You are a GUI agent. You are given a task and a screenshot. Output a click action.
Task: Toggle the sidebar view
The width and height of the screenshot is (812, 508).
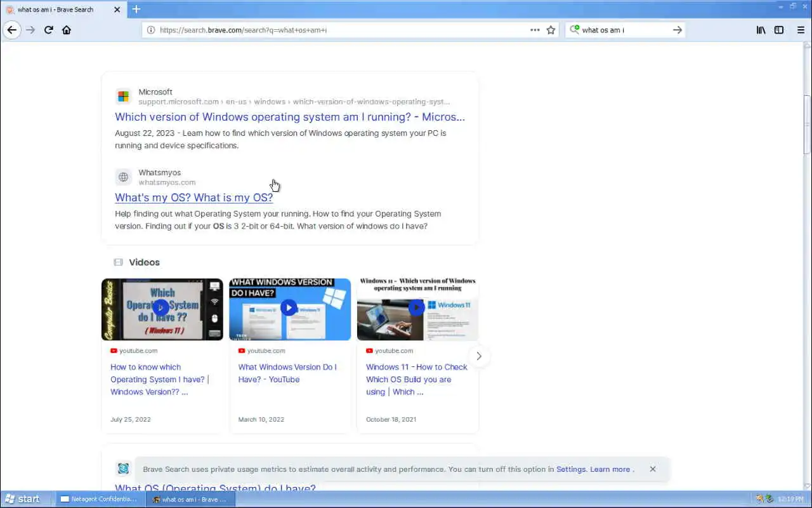779,30
